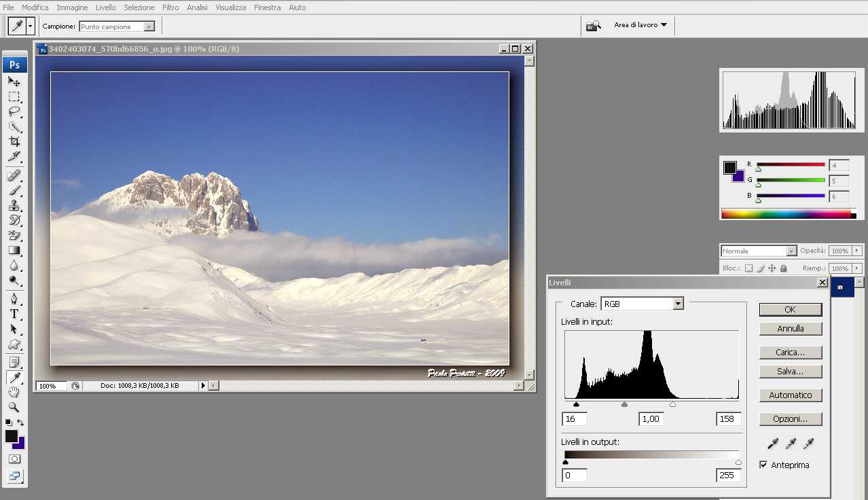Select the Lasso tool
The image size is (868, 500).
point(14,111)
